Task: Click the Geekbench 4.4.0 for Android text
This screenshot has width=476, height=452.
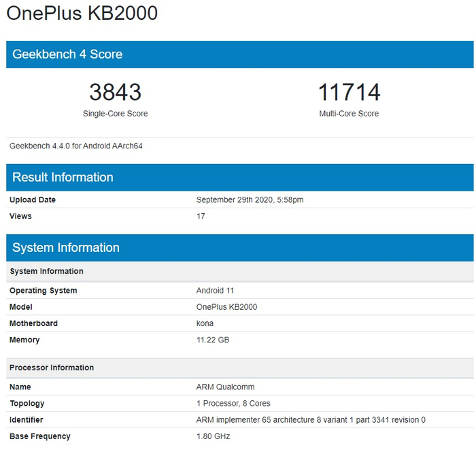Action: [x=76, y=146]
